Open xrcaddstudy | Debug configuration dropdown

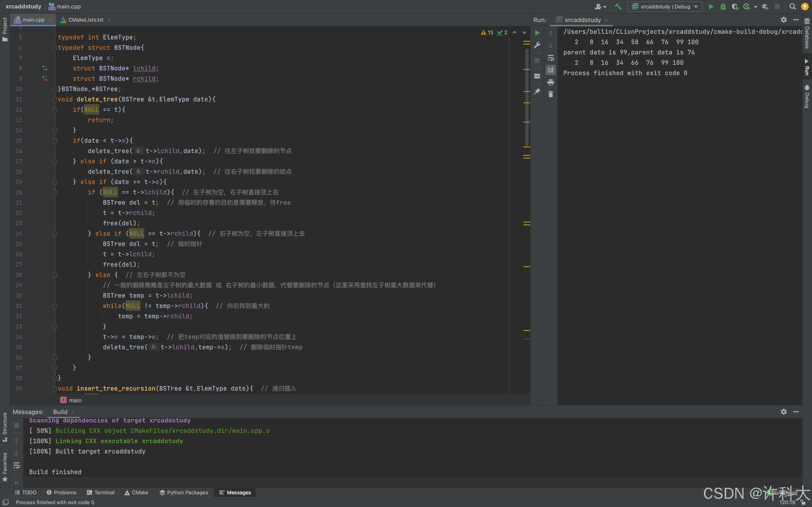coord(665,6)
